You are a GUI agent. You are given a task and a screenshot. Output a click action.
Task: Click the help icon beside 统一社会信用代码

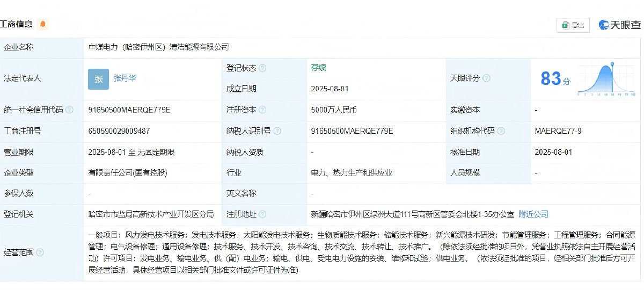[69, 110]
